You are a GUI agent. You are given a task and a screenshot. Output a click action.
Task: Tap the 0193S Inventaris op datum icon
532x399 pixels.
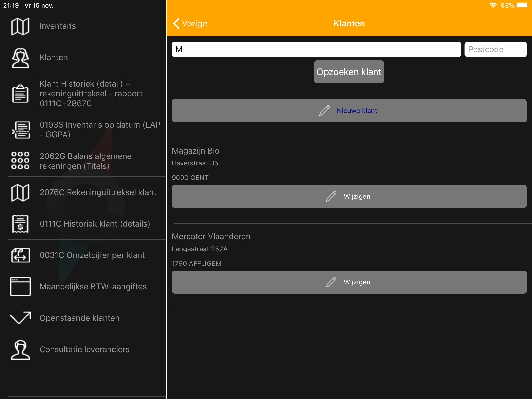[x=21, y=130]
